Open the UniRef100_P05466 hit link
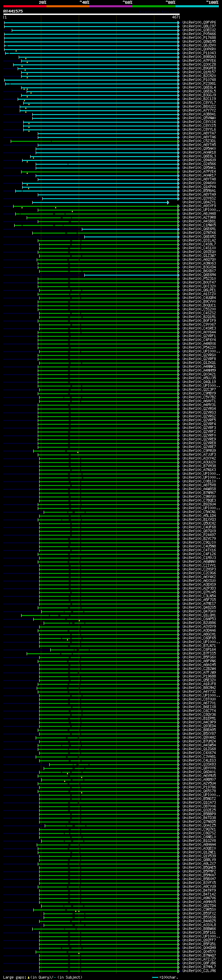Screen dimensions: 222x980 tap(199, 34)
